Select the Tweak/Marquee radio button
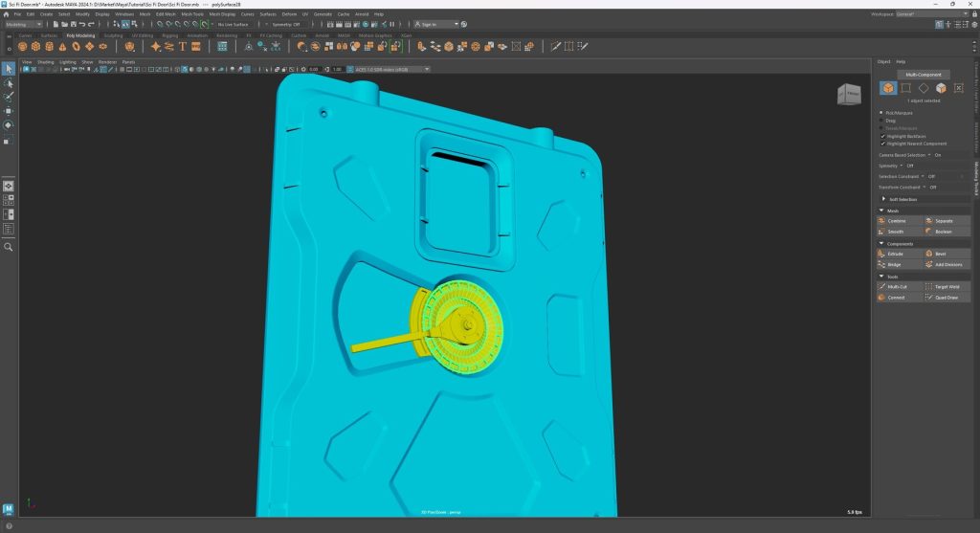 pos(881,128)
